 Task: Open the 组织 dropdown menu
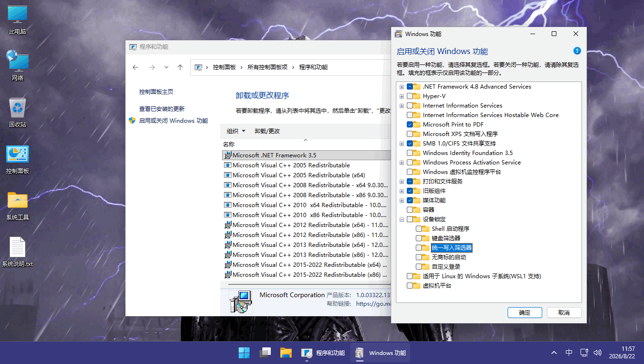point(236,131)
